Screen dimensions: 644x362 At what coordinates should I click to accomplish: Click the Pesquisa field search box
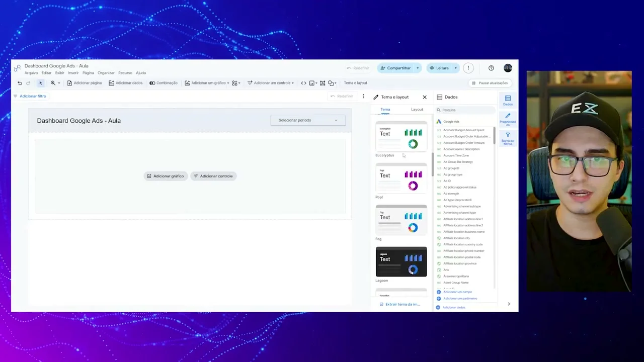465,110
